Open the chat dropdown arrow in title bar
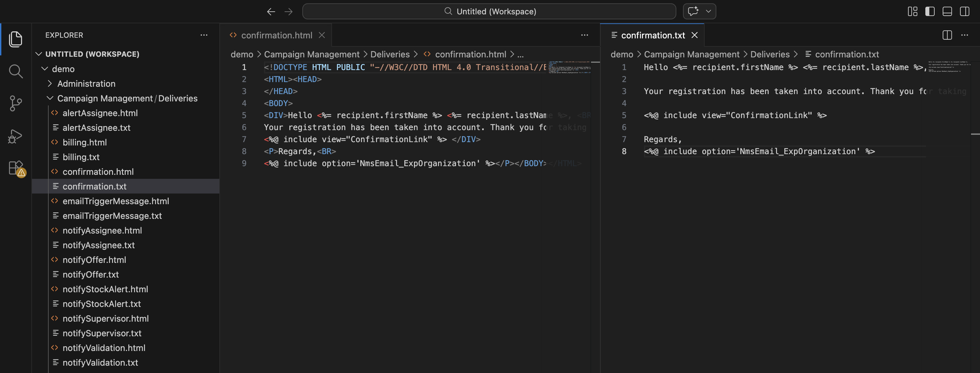This screenshot has height=373, width=980. pos(708,11)
